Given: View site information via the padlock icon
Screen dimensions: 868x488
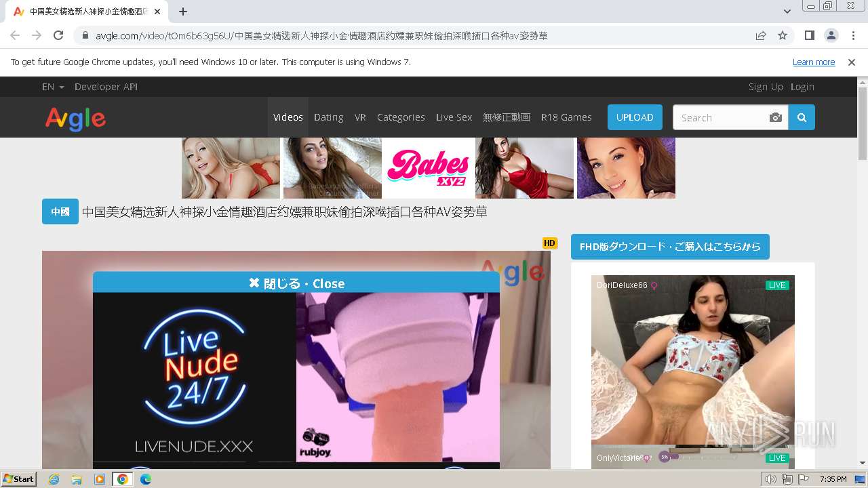Looking at the screenshot, I should pos(85,35).
